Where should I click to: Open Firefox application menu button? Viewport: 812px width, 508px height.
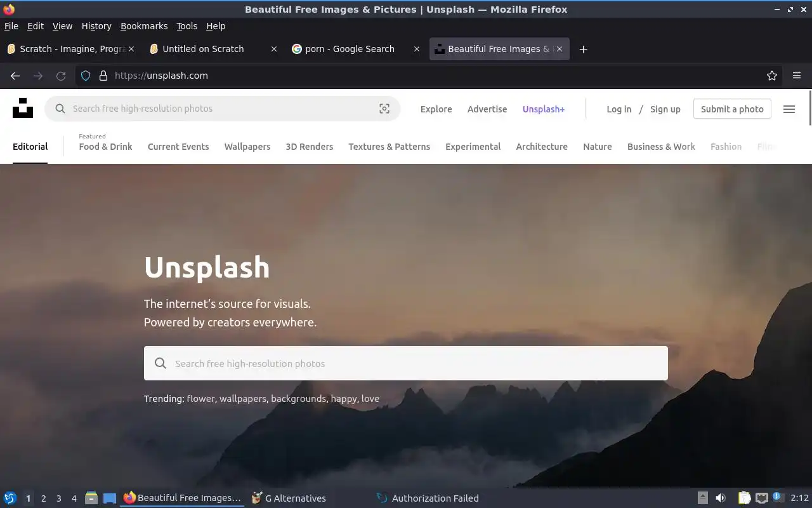coord(797,76)
